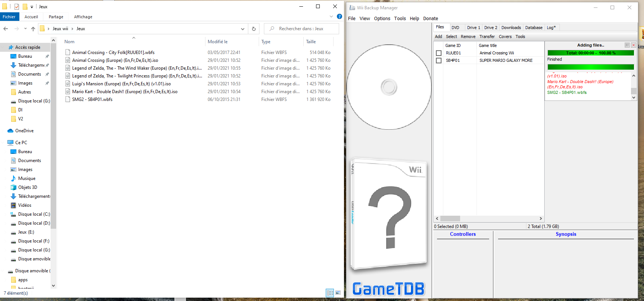This screenshot has height=301, width=644.
Task: Open the Select dropdown in the Files toolbar
Action: pos(452,37)
